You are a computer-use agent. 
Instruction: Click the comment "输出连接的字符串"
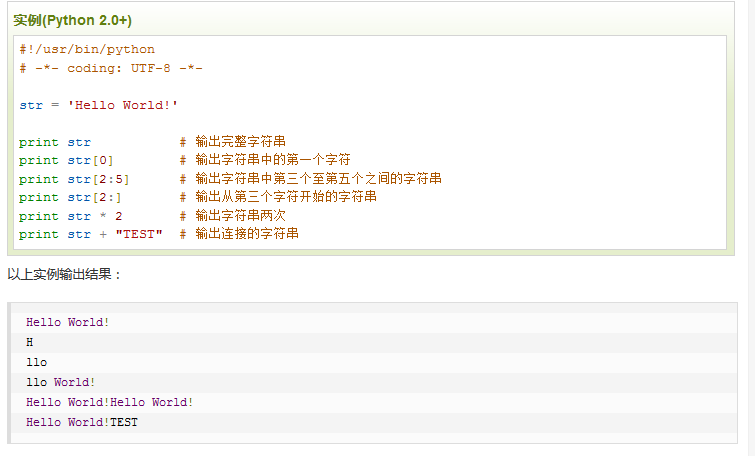[247, 234]
